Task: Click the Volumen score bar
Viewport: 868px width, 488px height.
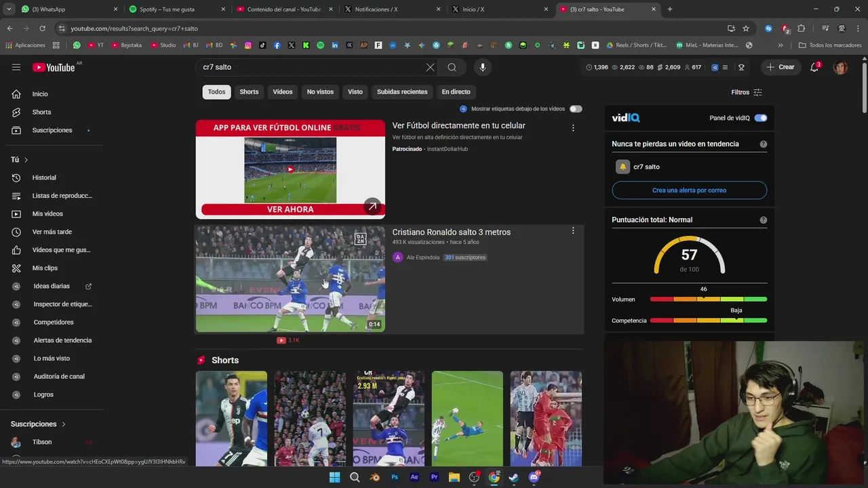Action: [x=708, y=299]
